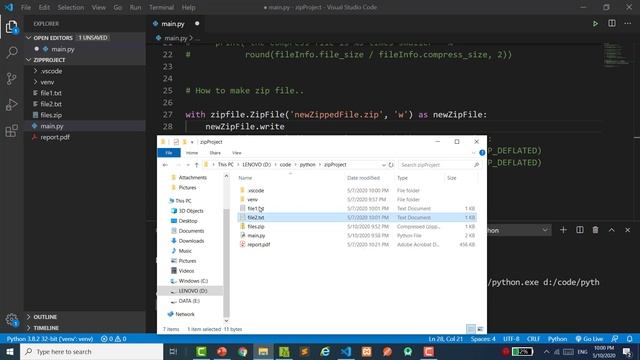
Task: Go back in File Explorer window
Action: point(165,165)
